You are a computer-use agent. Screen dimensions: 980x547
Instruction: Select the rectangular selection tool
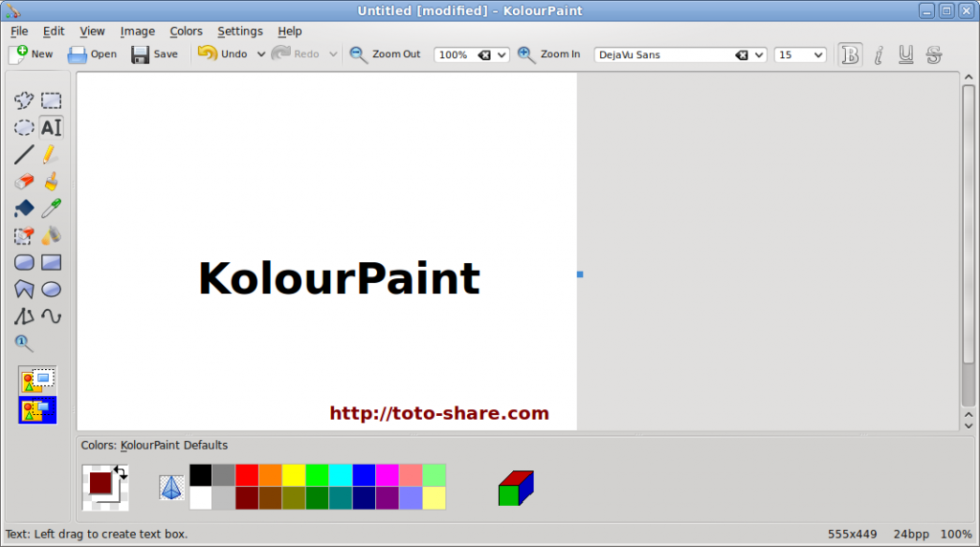click(x=52, y=100)
